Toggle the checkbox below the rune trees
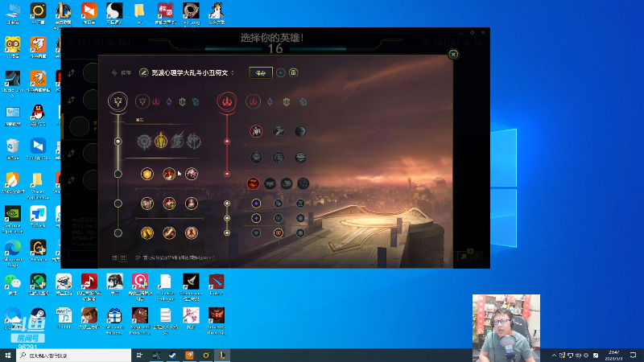Image resolution: width=644 pixels, height=362 pixels. click(138, 258)
